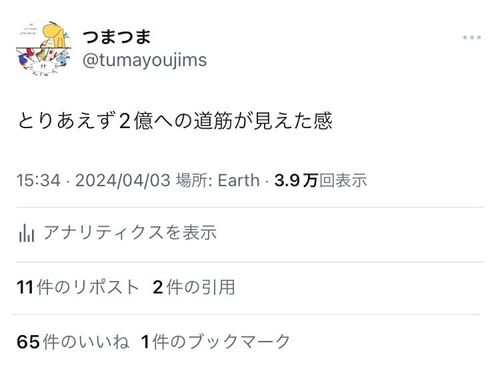500x365 pixels.
Task: Click the つまつま profile avatar
Action: [44, 48]
